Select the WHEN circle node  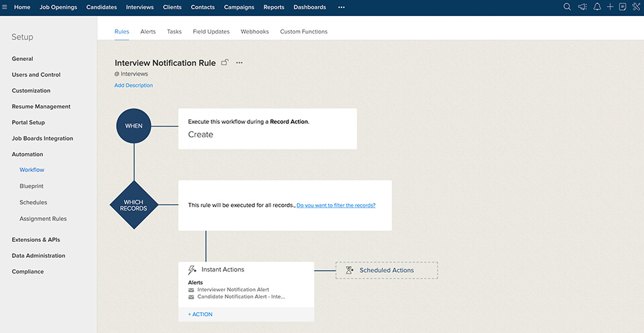(x=134, y=125)
